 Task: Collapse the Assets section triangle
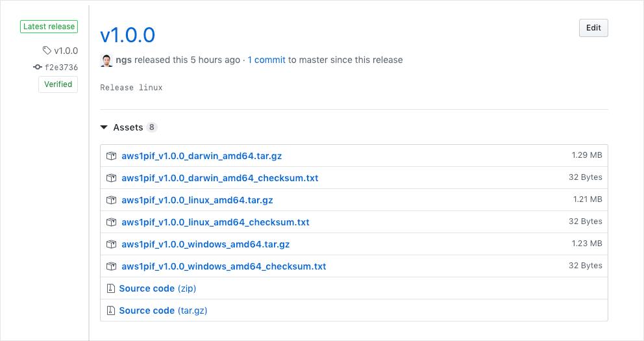(105, 128)
